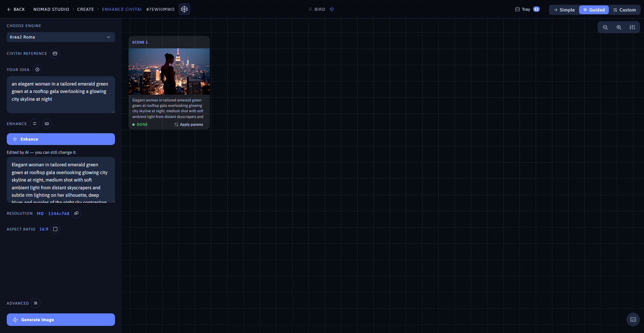Click the Resolution size picker icon
644x333 pixels.
click(76, 213)
